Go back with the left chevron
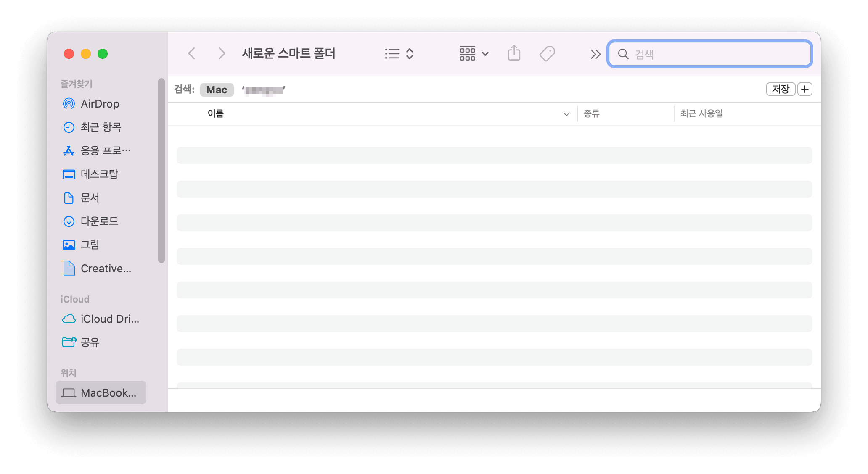Image resolution: width=868 pixels, height=474 pixels. (x=192, y=54)
